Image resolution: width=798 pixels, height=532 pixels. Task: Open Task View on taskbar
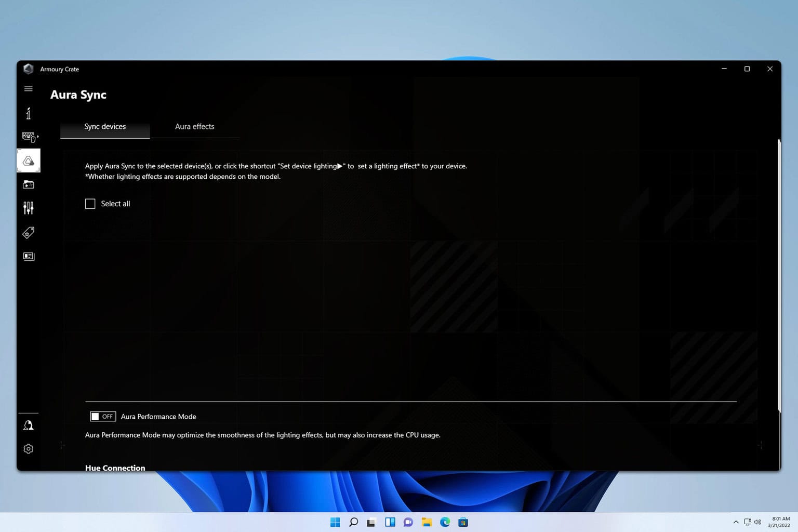(x=371, y=522)
